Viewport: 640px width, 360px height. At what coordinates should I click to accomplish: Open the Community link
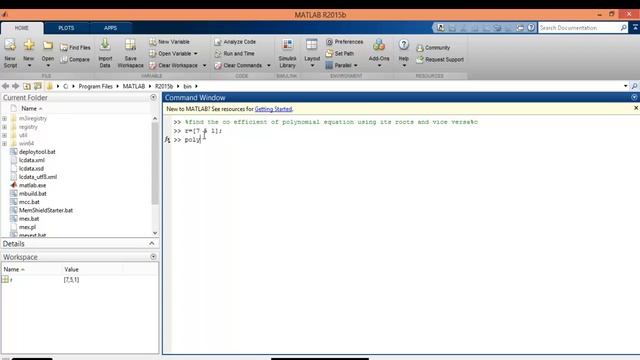pyautogui.click(x=433, y=48)
